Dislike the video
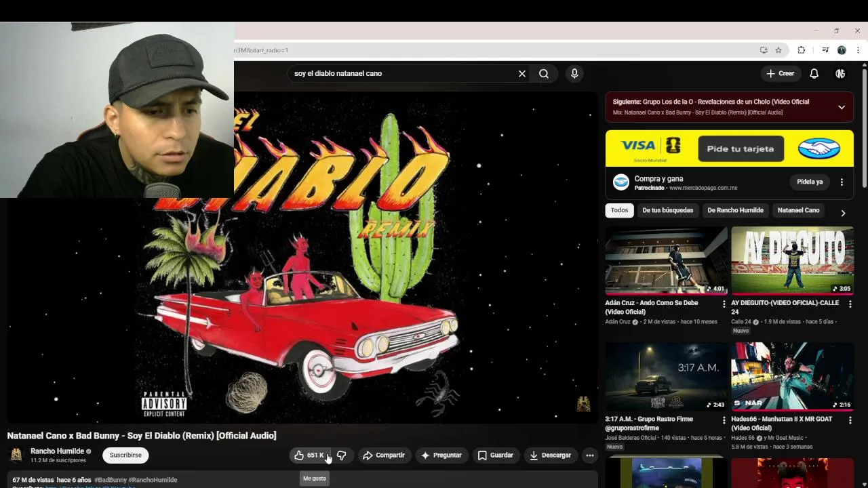This screenshot has height=488, width=868. click(x=342, y=455)
